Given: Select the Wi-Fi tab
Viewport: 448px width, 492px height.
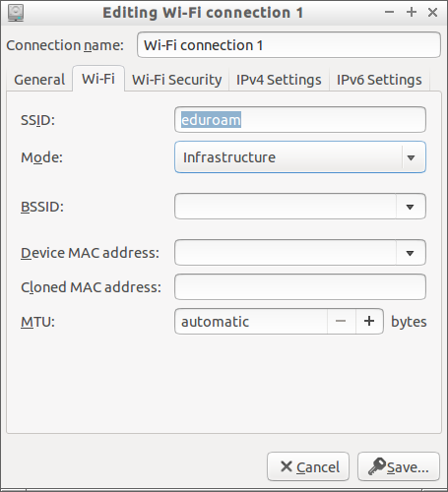Looking at the screenshot, I should point(98,79).
